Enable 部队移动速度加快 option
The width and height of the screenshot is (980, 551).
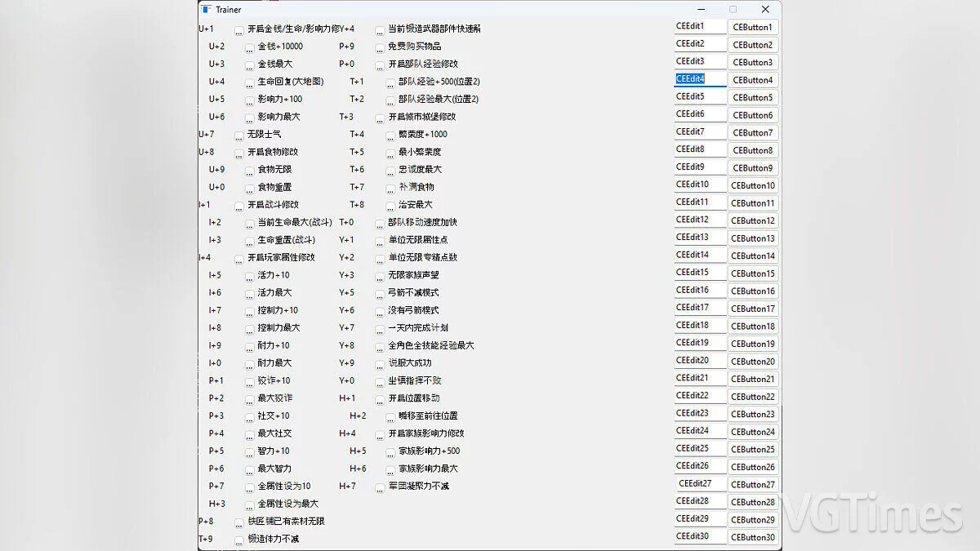pos(380,224)
